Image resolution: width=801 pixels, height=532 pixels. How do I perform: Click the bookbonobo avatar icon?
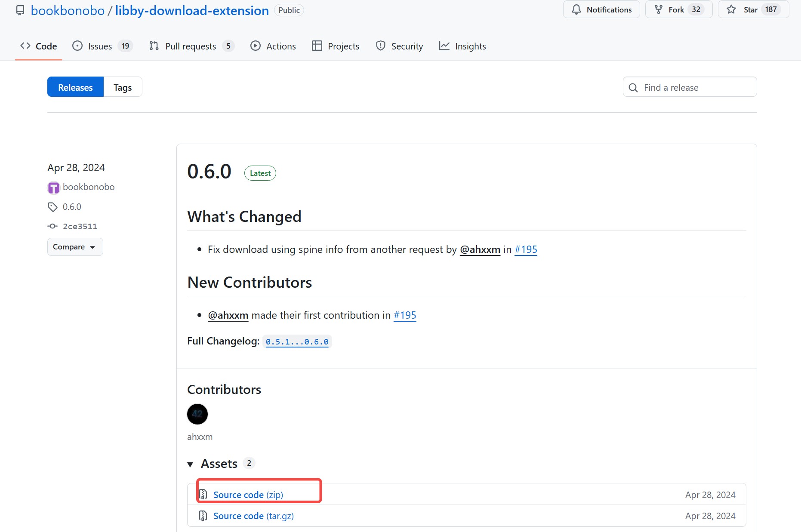(53, 188)
